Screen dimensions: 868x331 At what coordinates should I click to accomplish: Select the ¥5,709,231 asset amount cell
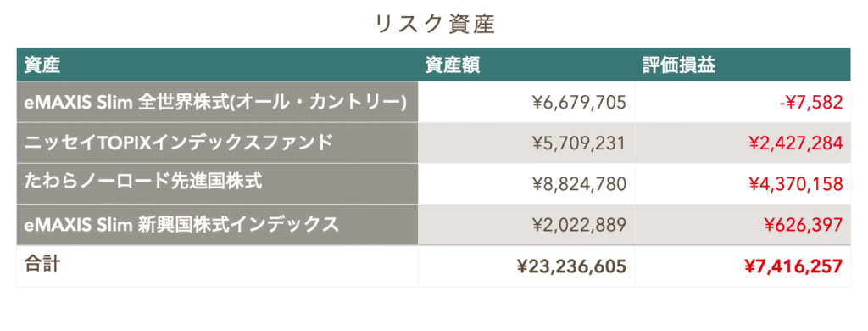526,143
